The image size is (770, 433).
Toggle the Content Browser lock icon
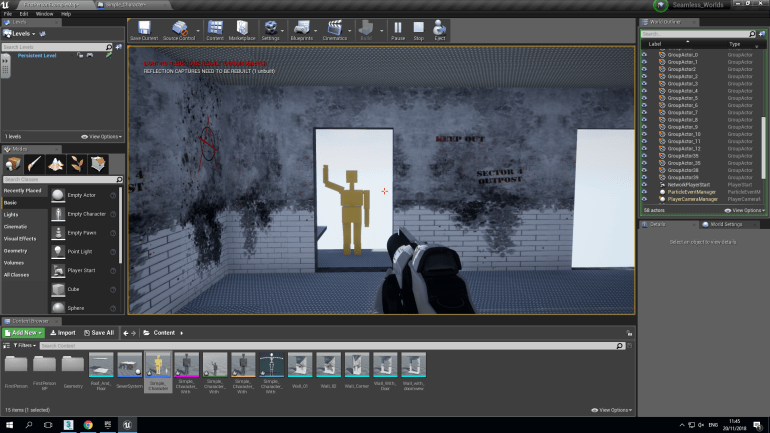(x=629, y=333)
